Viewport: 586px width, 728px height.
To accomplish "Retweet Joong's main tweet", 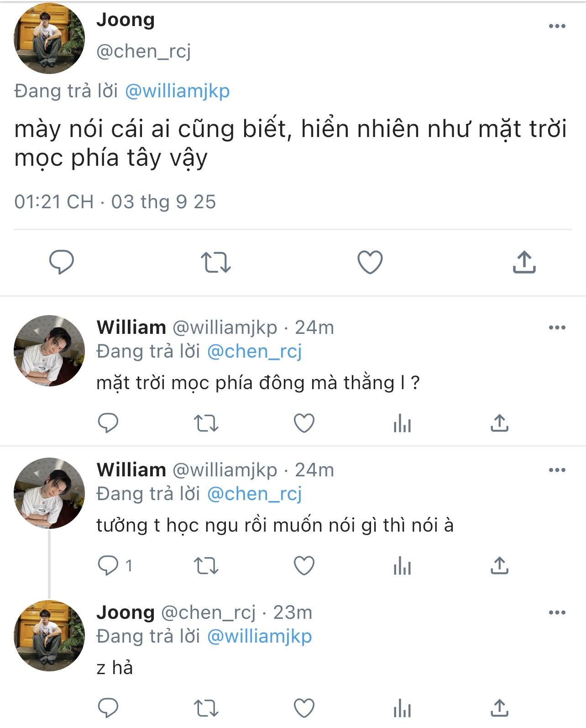I will (x=216, y=263).
